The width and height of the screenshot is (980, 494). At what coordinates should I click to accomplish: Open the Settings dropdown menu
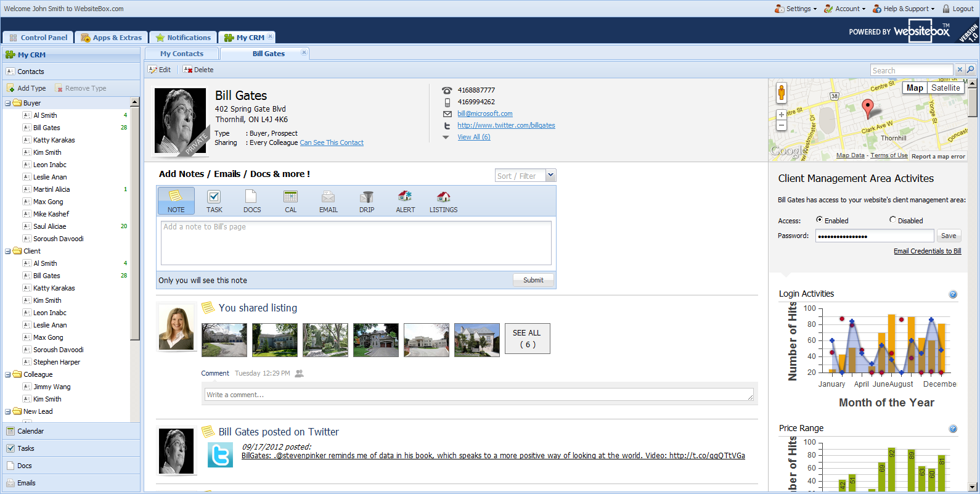coord(796,9)
